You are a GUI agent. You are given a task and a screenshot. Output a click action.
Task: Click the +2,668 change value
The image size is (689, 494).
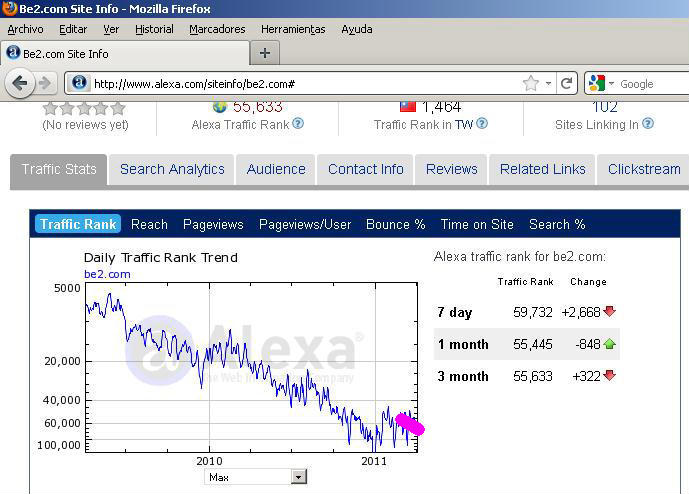(580, 312)
